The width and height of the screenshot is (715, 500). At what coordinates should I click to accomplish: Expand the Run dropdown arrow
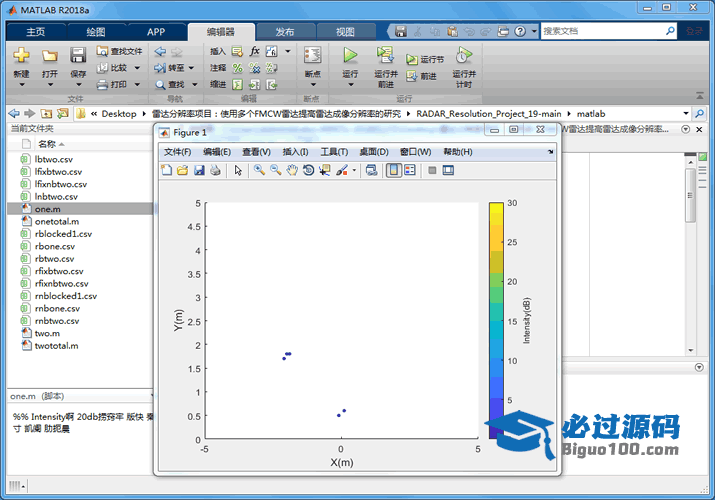[x=351, y=85]
